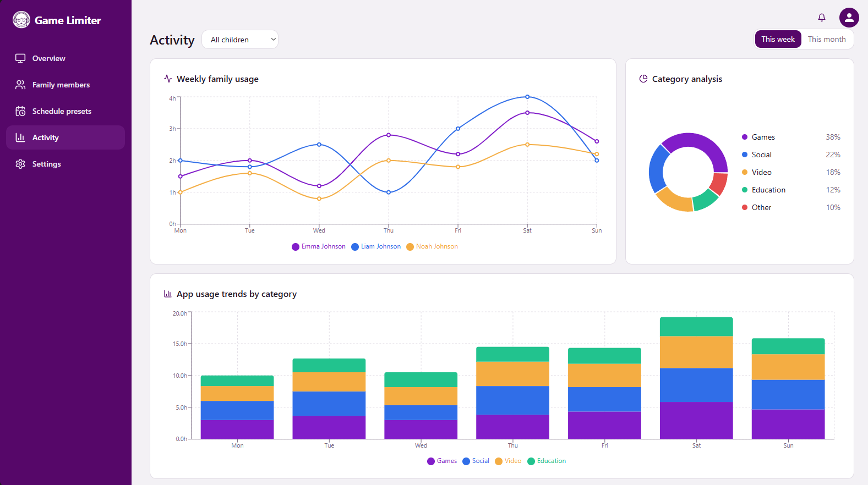Toggle Social series in bar chart legend

[476, 461]
